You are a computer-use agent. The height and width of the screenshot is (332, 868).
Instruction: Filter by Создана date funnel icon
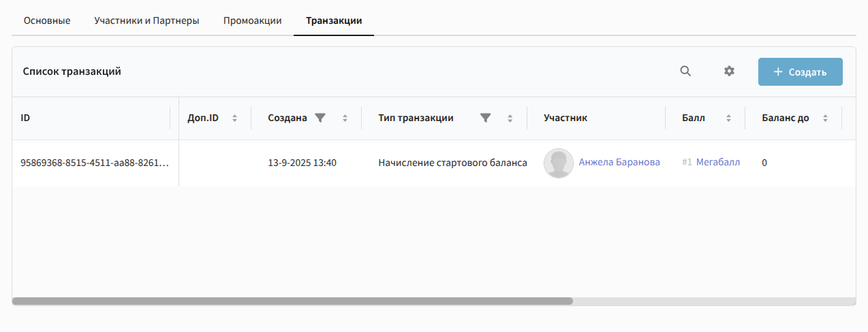click(x=320, y=118)
